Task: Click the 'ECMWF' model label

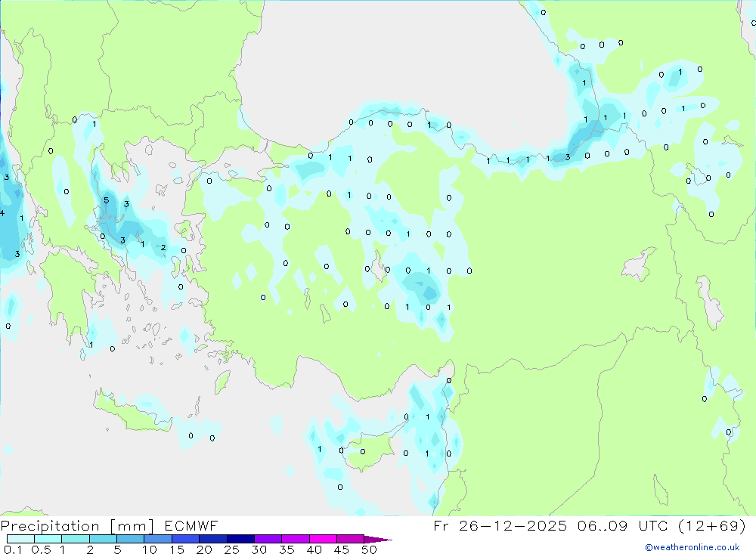Action: 191,525
